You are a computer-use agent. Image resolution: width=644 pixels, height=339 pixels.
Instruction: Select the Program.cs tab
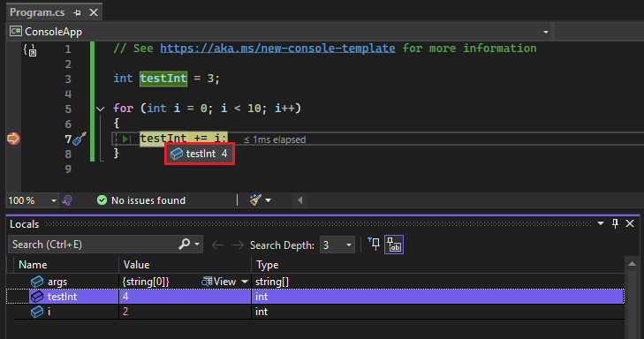tap(37, 12)
